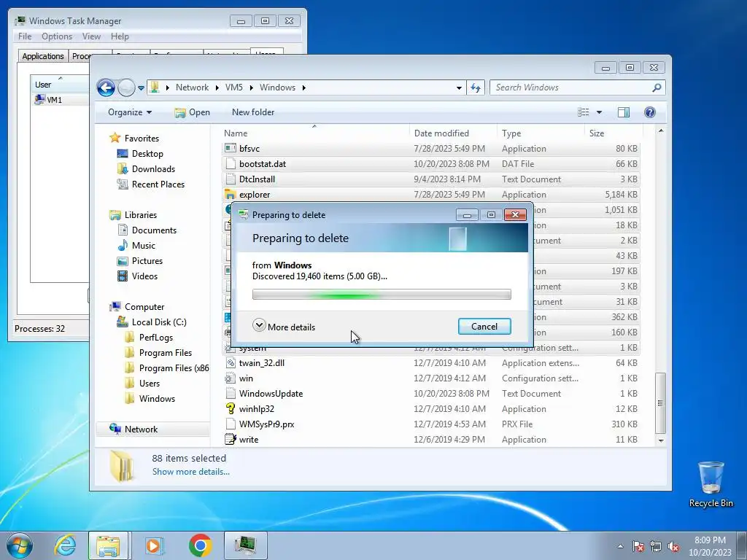Click the Change your view icon
The image size is (747, 560).
pyautogui.click(x=584, y=112)
